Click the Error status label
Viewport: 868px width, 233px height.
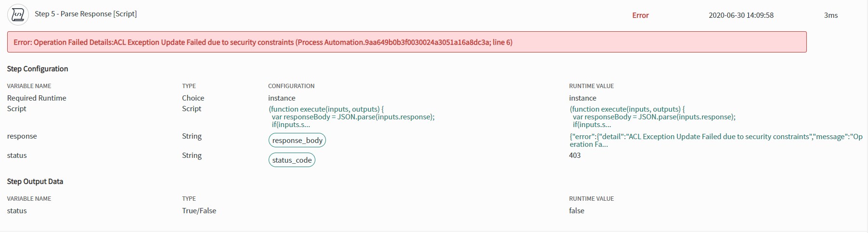coord(640,15)
